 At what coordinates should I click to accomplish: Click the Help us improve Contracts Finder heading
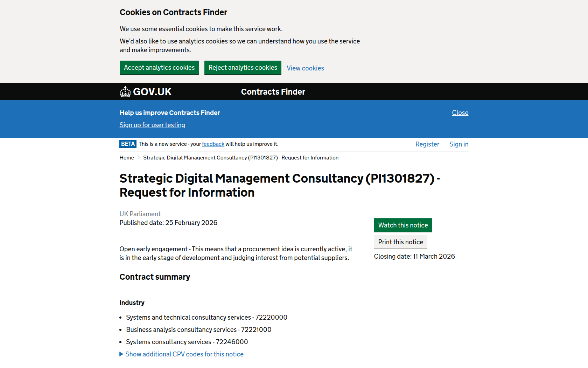(x=170, y=113)
